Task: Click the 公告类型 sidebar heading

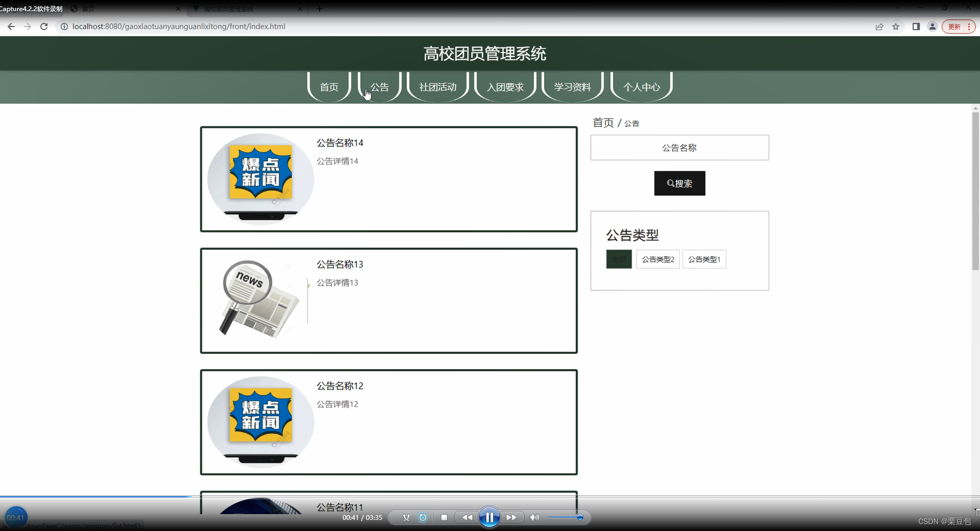Action: (x=632, y=235)
